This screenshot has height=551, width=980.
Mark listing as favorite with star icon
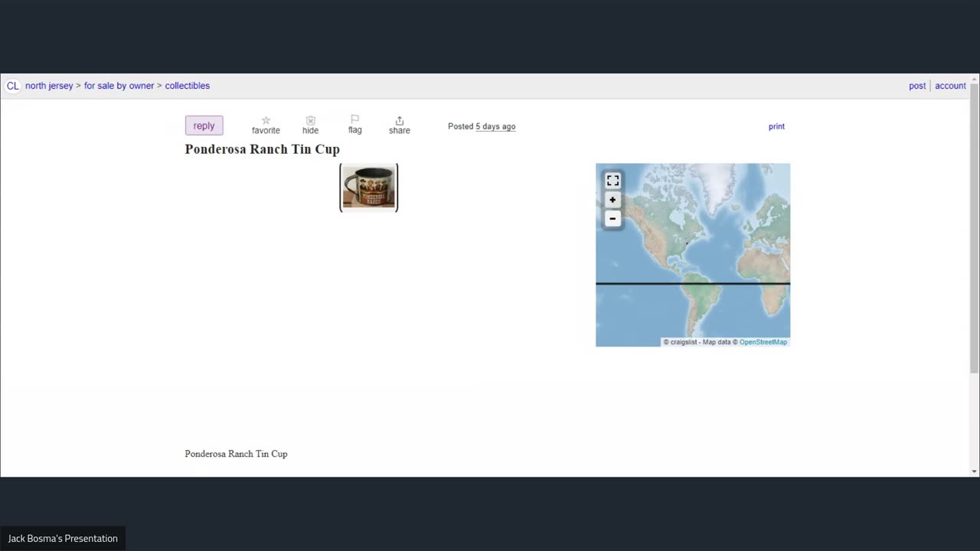click(266, 126)
